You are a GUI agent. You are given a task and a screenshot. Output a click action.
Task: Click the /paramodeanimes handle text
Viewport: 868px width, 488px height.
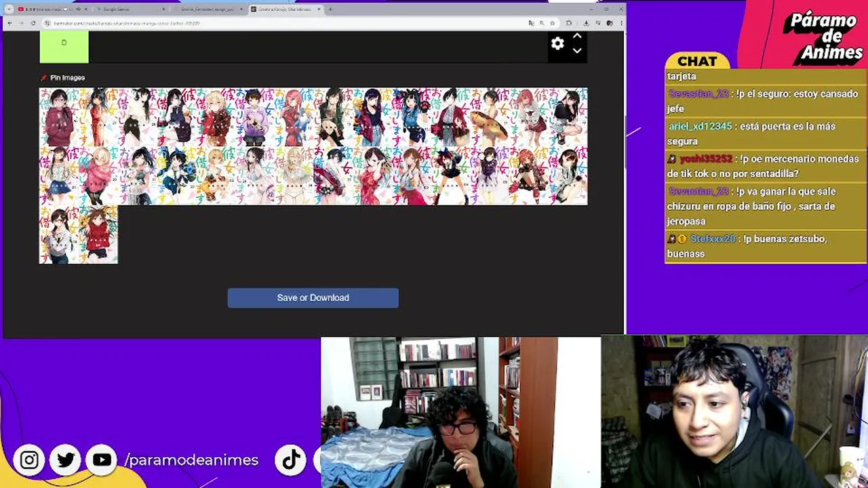coord(191,460)
